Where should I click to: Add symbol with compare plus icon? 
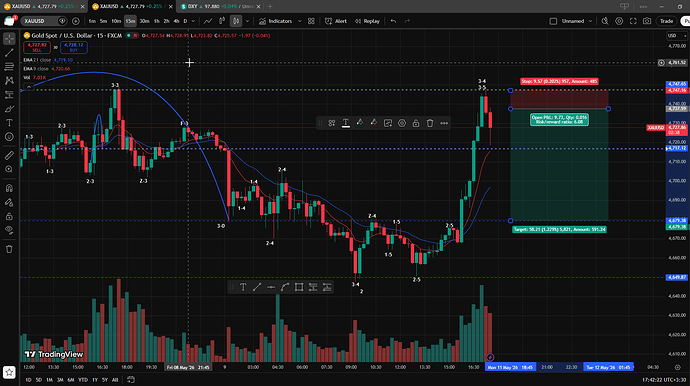[x=76, y=21]
